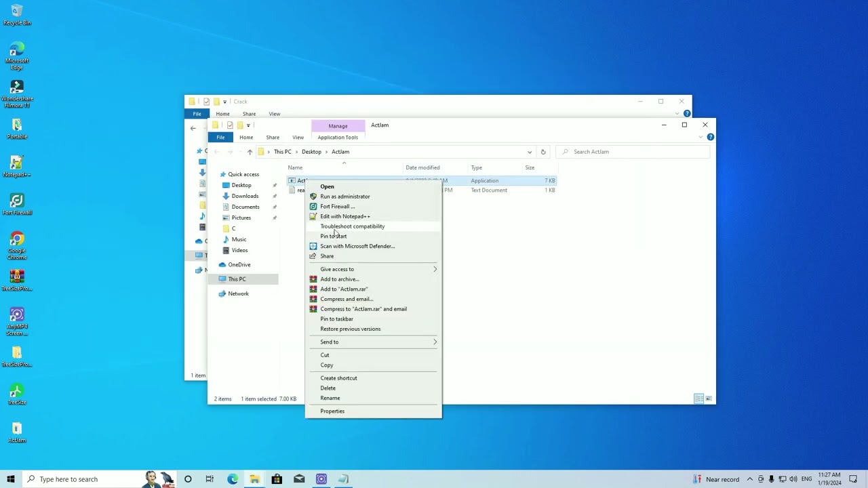Switch to large icons view button
This screenshot has height=488, width=868.
pos(709,399)
